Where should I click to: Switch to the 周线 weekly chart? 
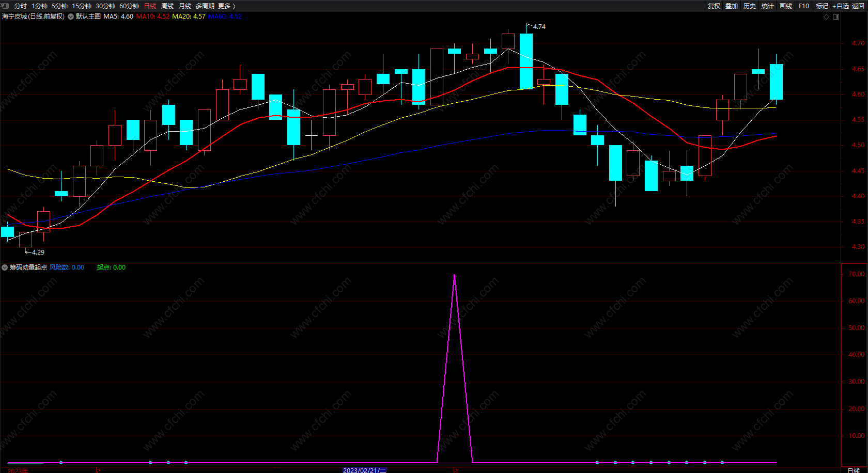[x=167, y=6]
